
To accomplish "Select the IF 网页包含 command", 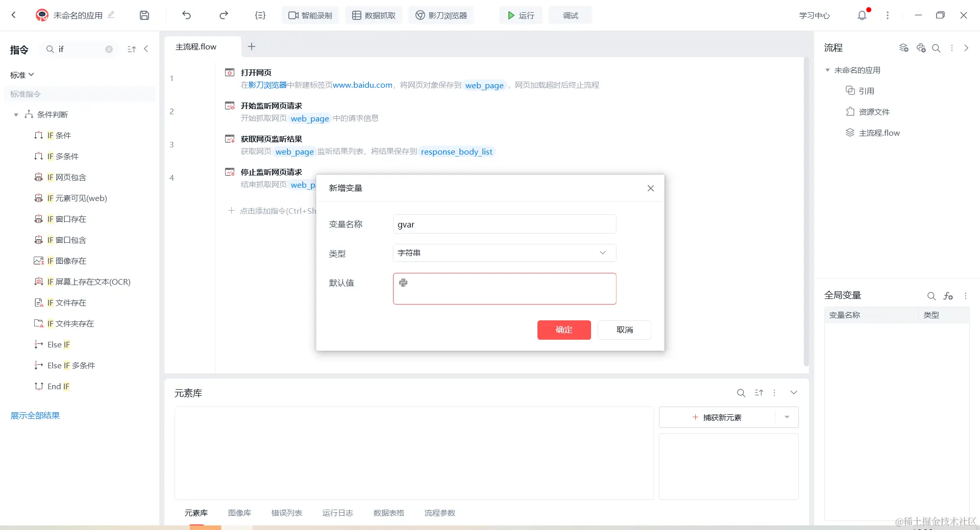I will point(66,177).
